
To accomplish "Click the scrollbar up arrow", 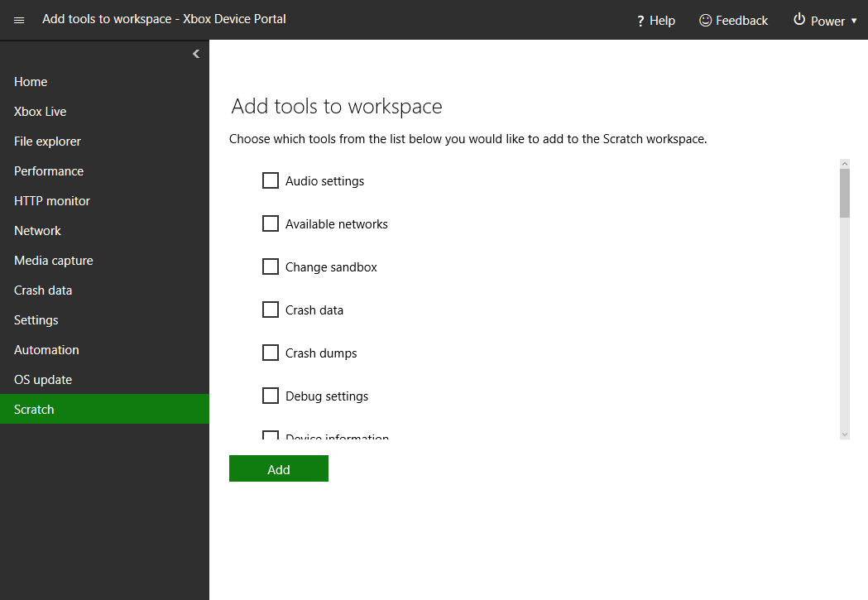I will coord(844,164).
